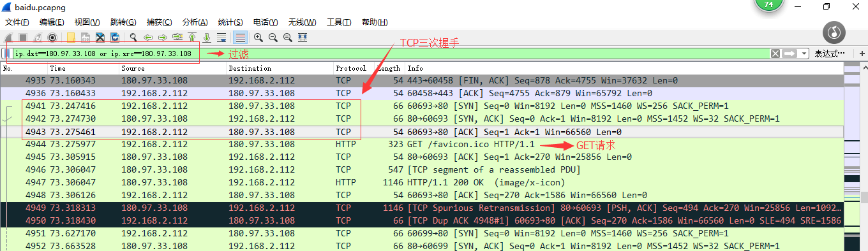This screenshot has height=251, width=868.
Task: Open a capture file using the folder icon
Action: (71, 38)
